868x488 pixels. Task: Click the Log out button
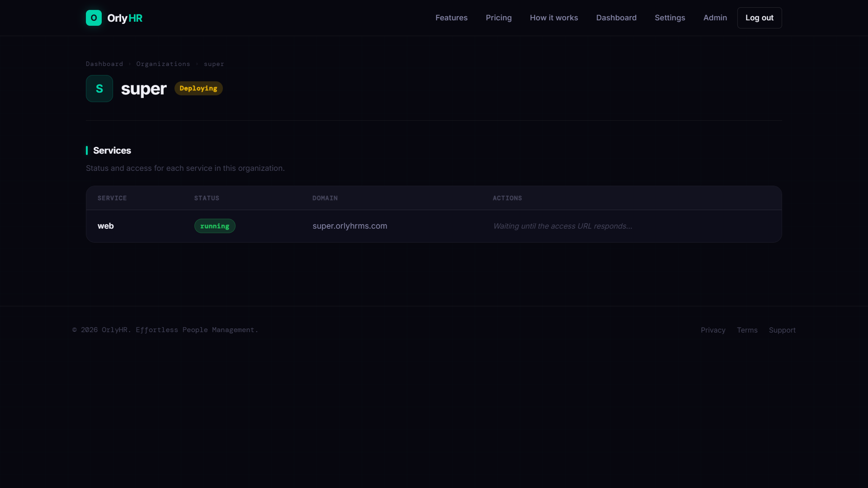(759, 18)
